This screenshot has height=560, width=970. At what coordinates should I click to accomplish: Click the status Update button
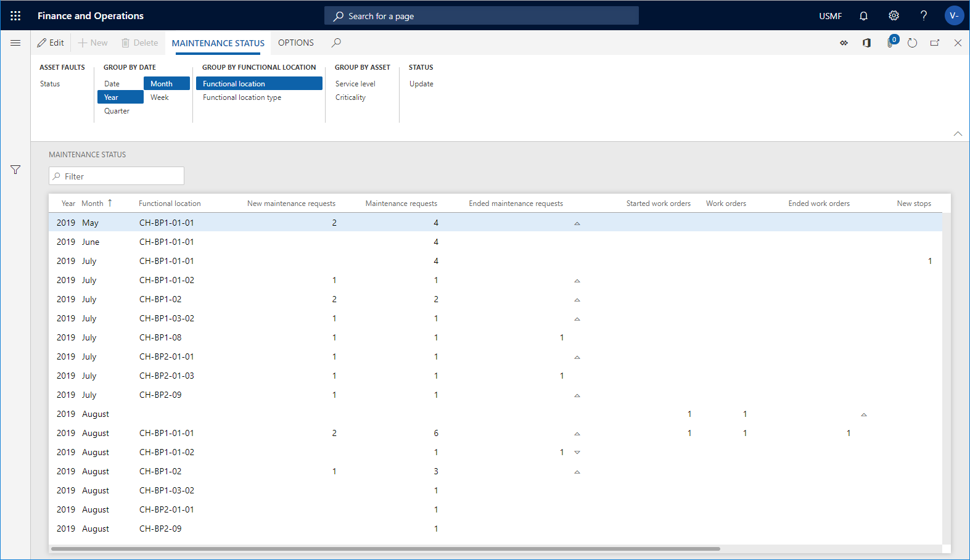(x=421, y=84)
